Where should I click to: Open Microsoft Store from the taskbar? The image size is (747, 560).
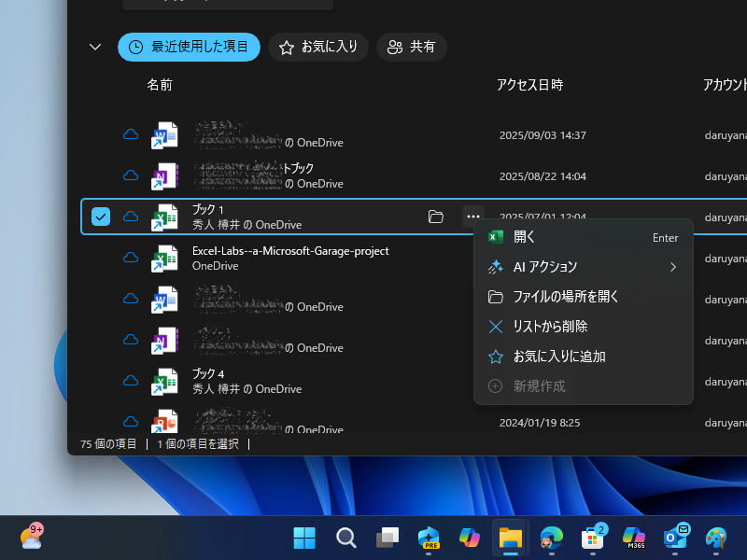pos(592,538)
